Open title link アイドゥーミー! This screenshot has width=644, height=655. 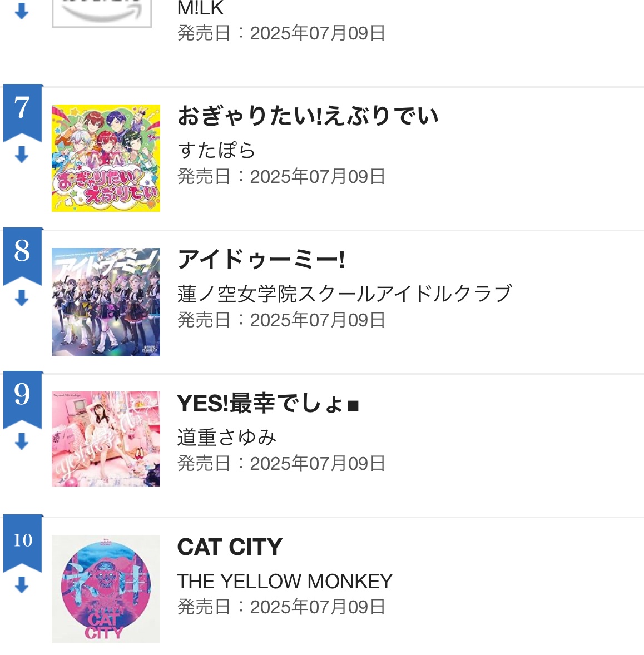pos(261,260)
